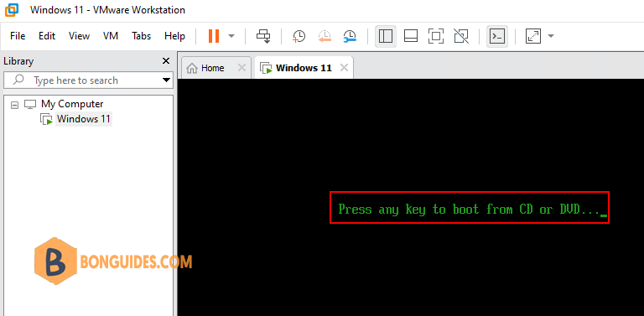644x316 pixels.
Task: Open the View menu
Action: tap(79, 36)
